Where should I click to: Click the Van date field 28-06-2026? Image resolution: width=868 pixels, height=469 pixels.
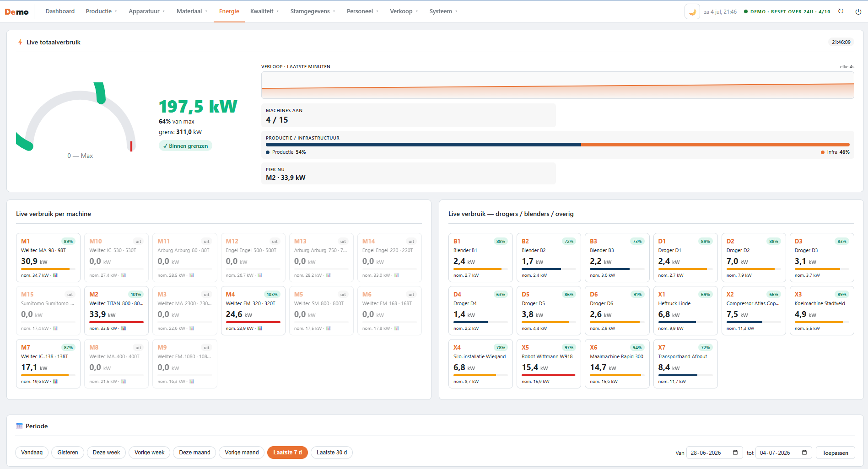(714, 453)
